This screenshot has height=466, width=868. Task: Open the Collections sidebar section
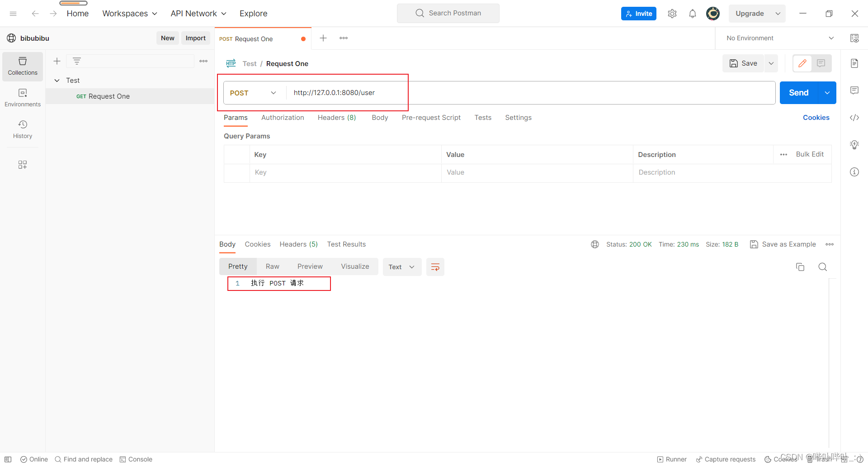23,66
